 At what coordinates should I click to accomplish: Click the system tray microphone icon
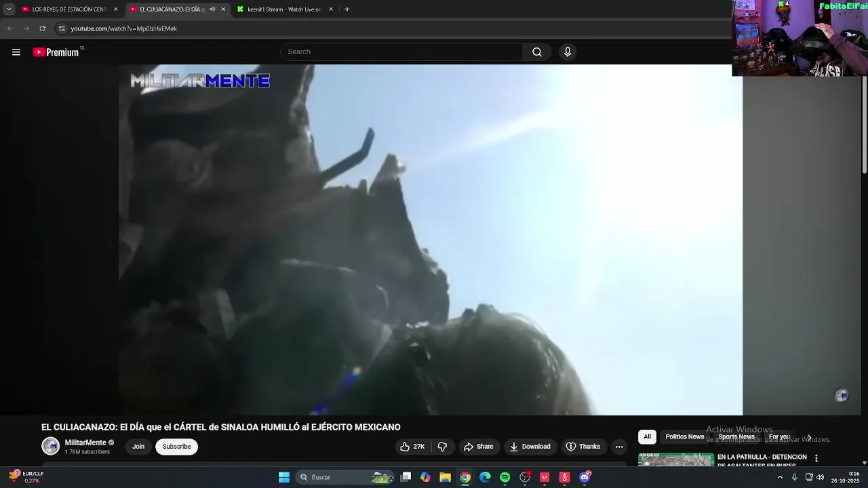[x=795, y=477]
